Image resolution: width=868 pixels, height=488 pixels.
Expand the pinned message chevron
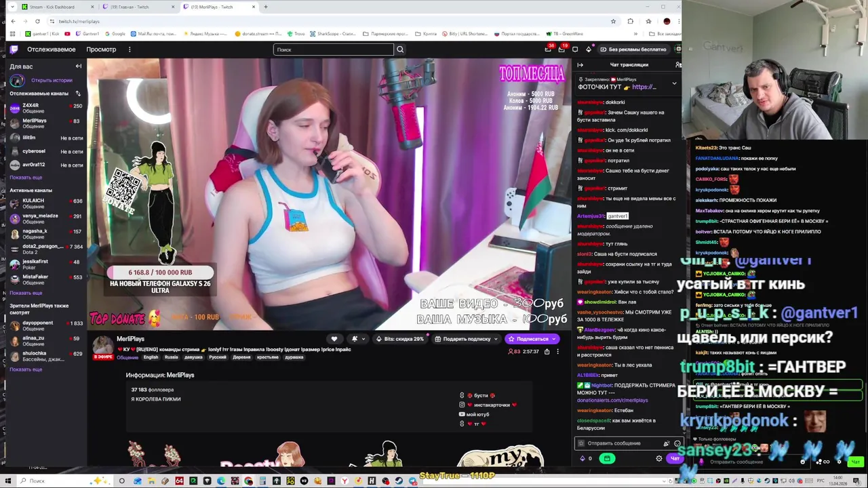[674, 83]
